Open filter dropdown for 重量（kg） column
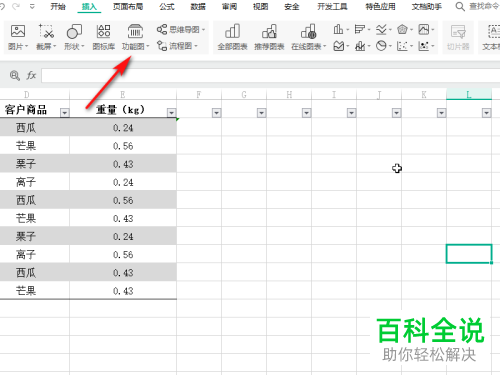Screen dimensions: 500x375 pos(171,113)
